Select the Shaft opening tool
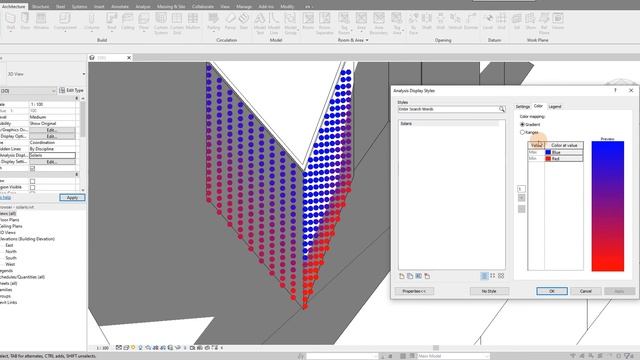The image size is (640, 360). pyautogui.click(x=427, y=21)
